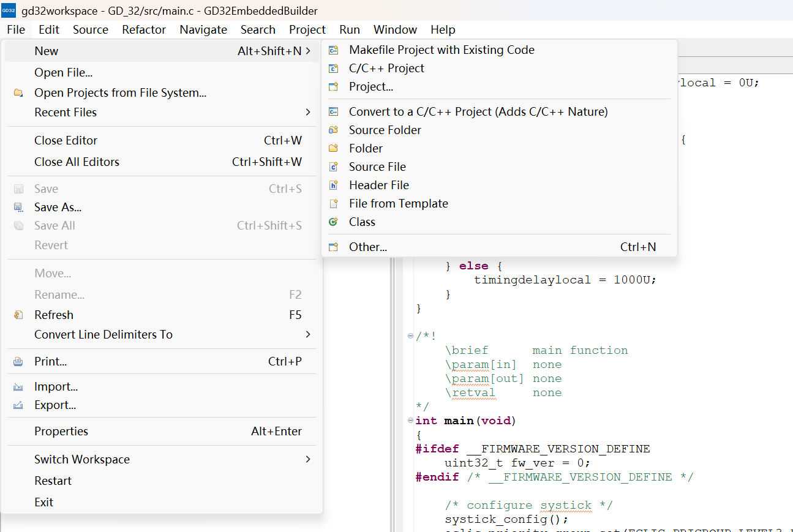This screenshot has height=532, width=793.
Task: Select Restart in File menu
Action: click(162, 481)
